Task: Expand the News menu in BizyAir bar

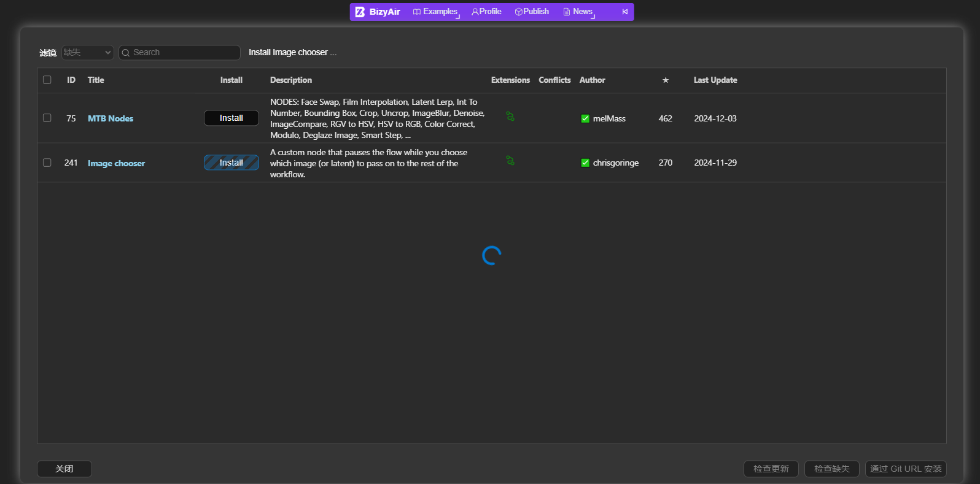Action: [579, 12]
